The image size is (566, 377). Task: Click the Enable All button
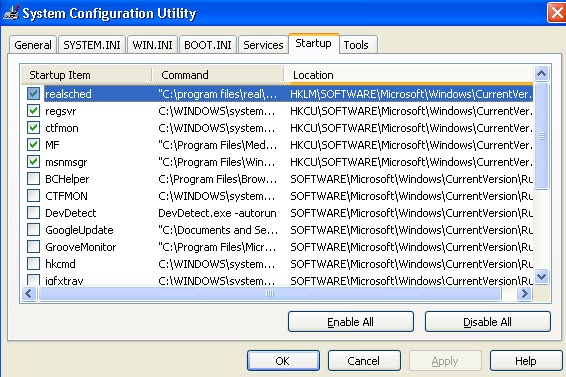click(x=351, y=322)
